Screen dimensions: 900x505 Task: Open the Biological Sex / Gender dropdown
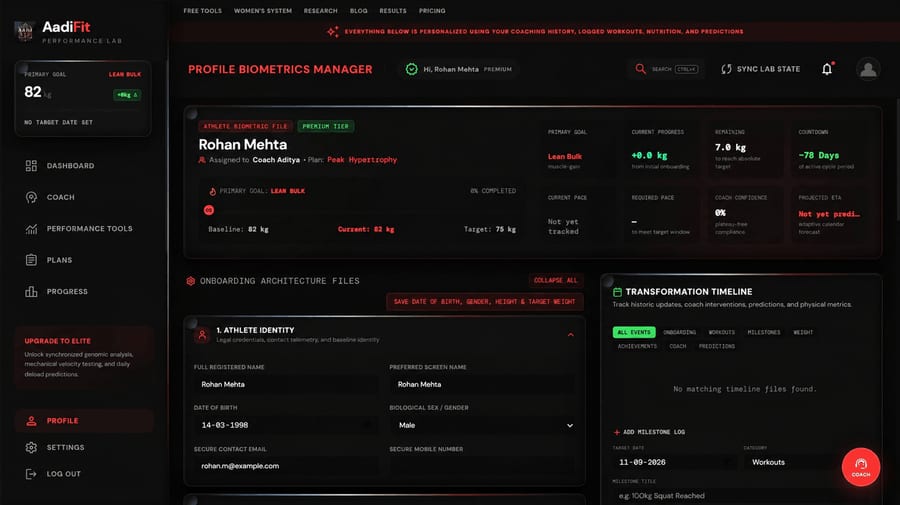(483, 425)
